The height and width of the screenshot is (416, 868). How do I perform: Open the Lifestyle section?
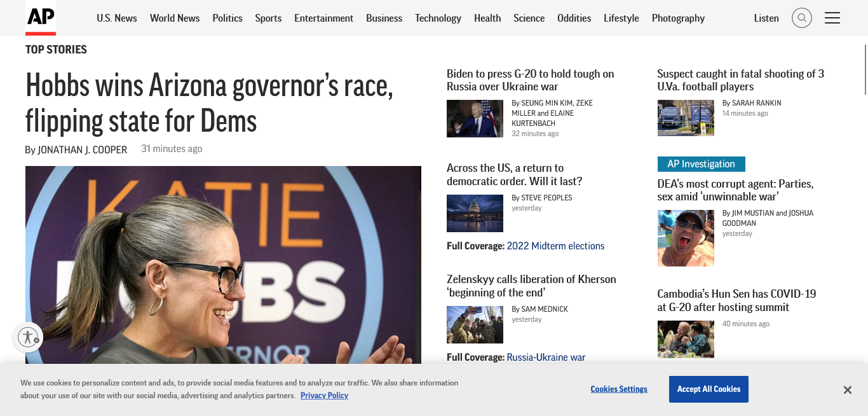[621, 18]
